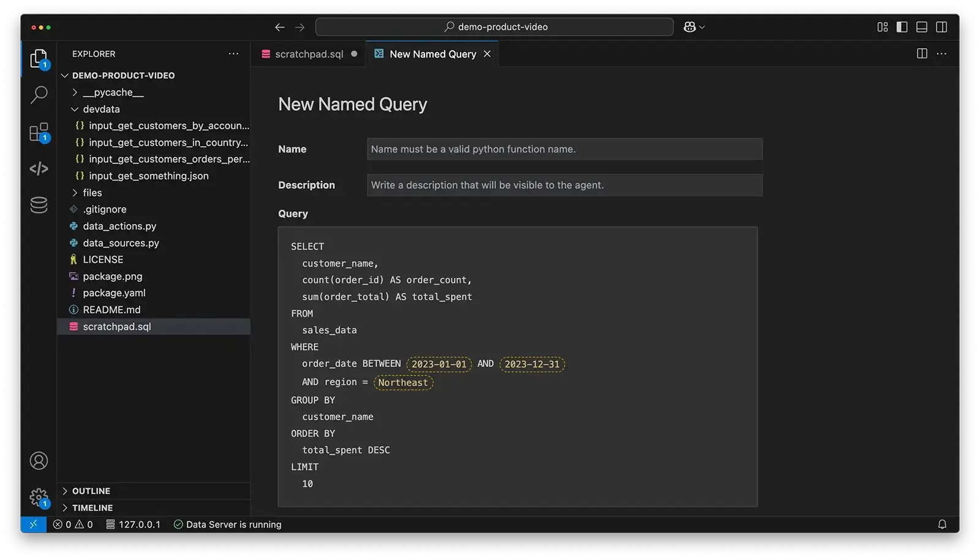The height and width of the screenshot is (560, 980).
Task: Click the Data Server is running status item
Action: pos(227,524)
